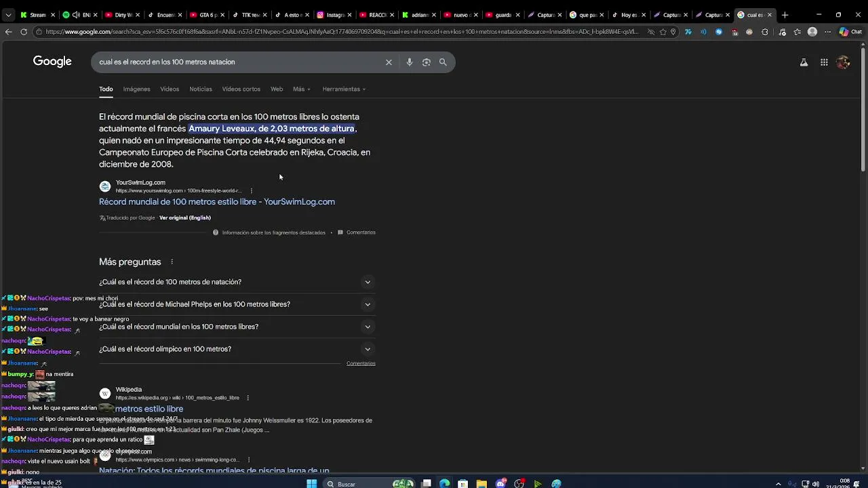Viewport: 868px width, 488px height.
Task: Open more options for Wikipedia result
Action: point(248,398)
